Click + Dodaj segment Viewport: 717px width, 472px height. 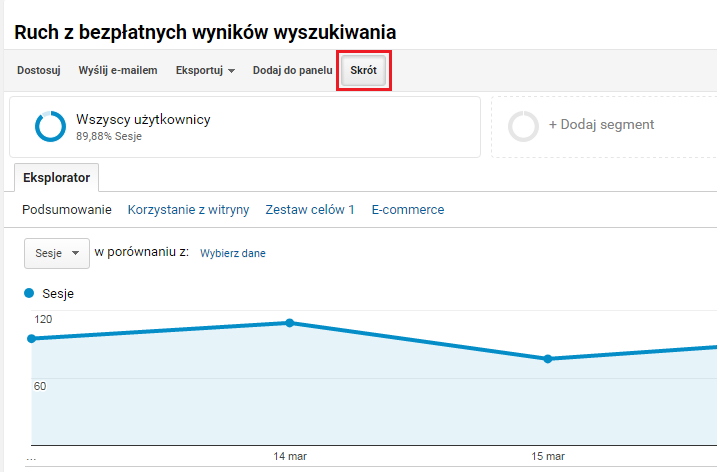click(x=601, y=124)
